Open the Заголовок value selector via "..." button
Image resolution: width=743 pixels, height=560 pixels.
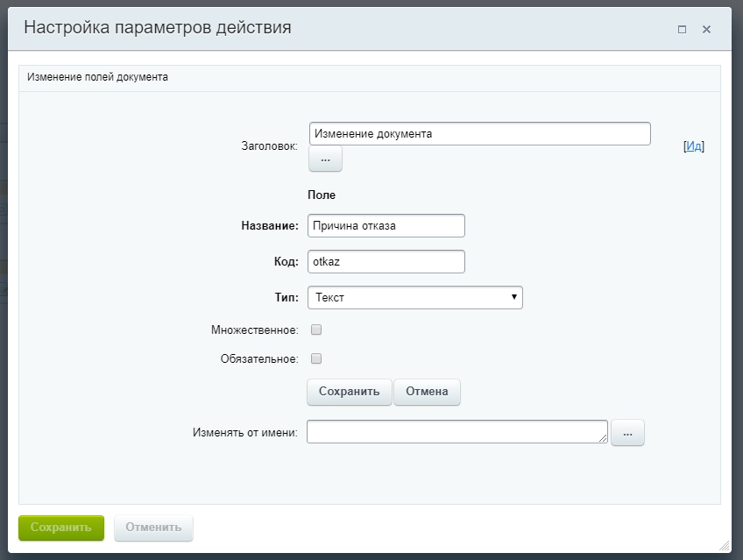coord(325,159)
